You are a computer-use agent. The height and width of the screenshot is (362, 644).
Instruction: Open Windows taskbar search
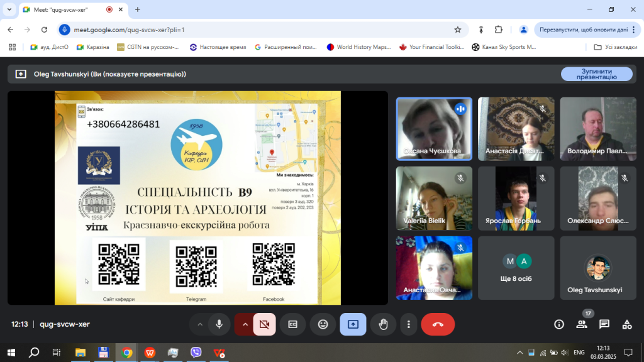point(34,353)
